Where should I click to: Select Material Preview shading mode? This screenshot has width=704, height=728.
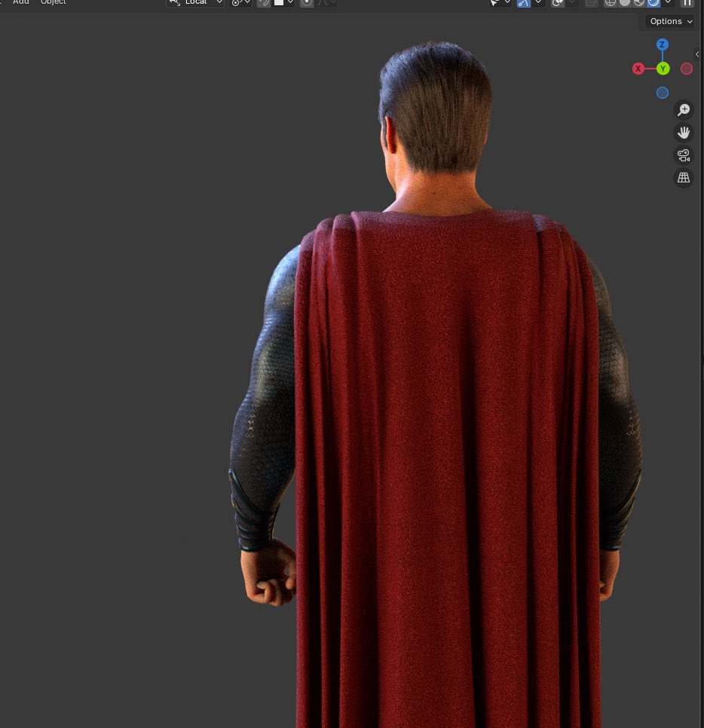coord(640,3)
